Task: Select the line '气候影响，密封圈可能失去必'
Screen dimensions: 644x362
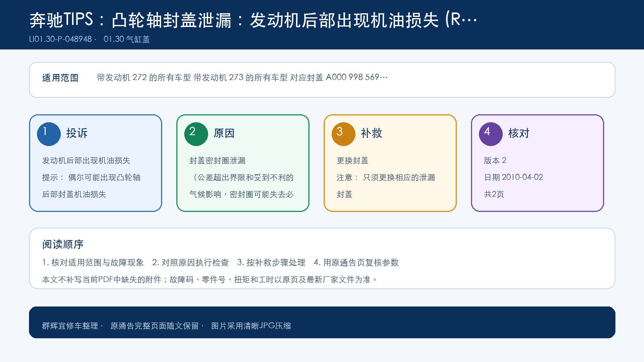Action: [242, 194]
